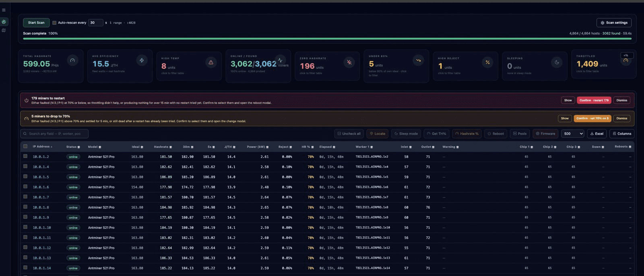Dismiss the 179 miners to restart banner

click(x=621, y=100)
